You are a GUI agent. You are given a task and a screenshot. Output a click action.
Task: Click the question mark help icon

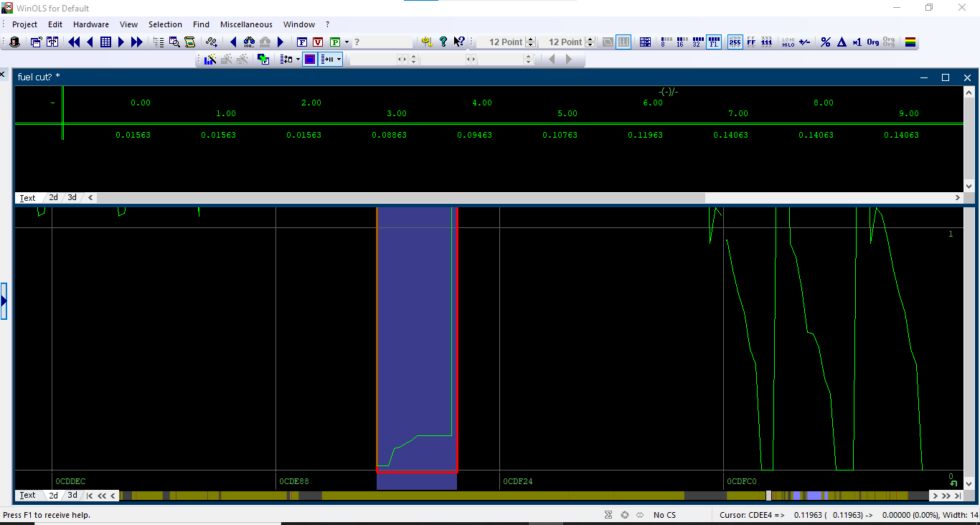443,42
